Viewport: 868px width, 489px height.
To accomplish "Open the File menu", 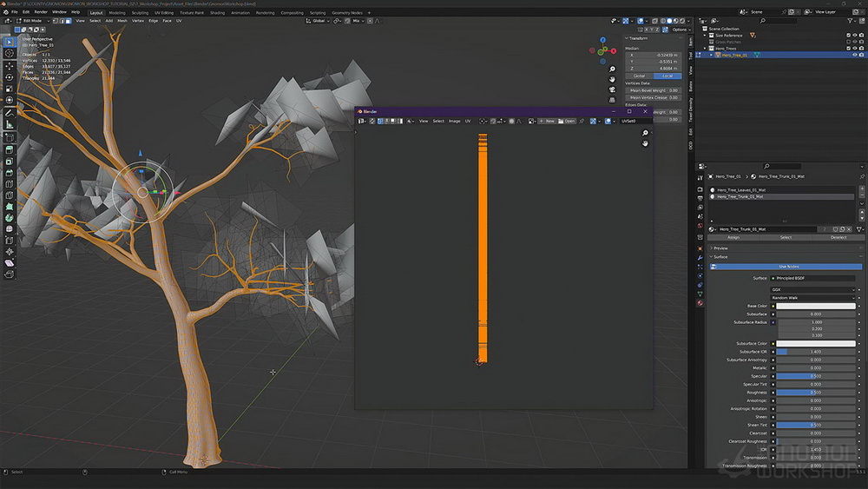I will 15,12.
